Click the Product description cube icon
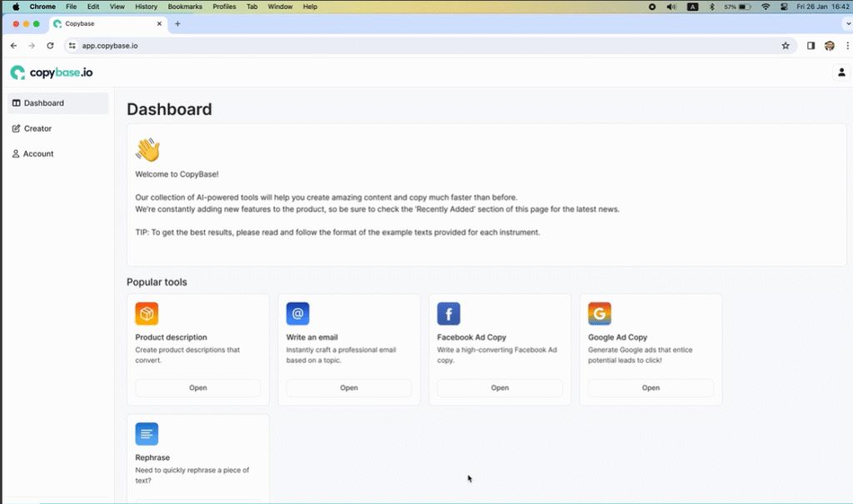853x504 pixels. [x=147, y=314]
